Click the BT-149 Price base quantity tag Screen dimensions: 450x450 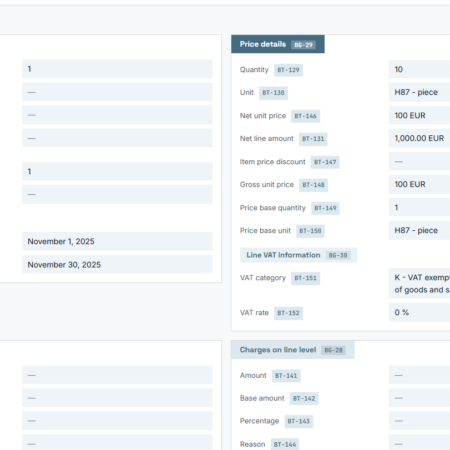click(325, 208)
